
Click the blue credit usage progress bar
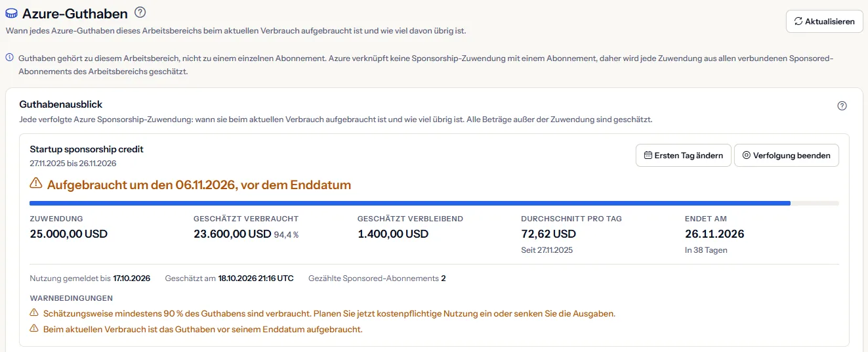[x=434, y=203]
